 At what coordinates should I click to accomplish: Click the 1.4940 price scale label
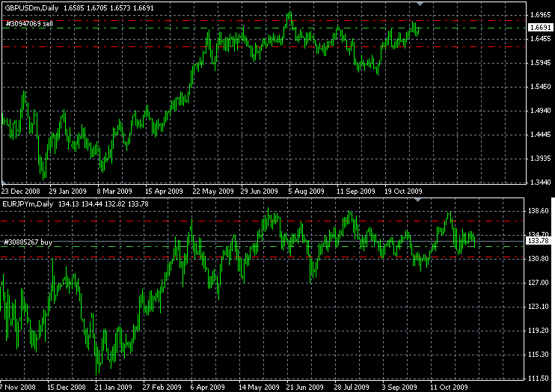pos(541,111)
